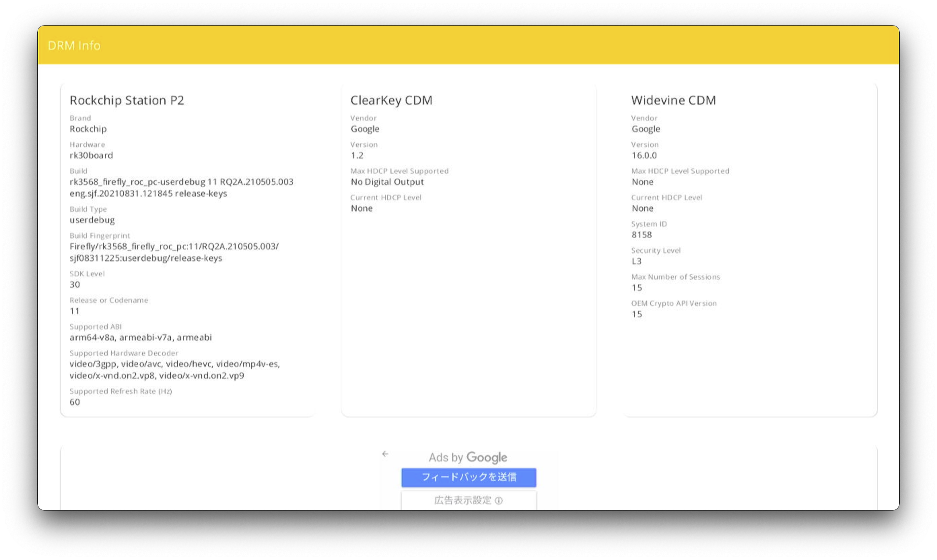The width and height of the screenshot is (937, 560).
Task: Click the Release or Codename value 11
Action: (x=75, y=311)
